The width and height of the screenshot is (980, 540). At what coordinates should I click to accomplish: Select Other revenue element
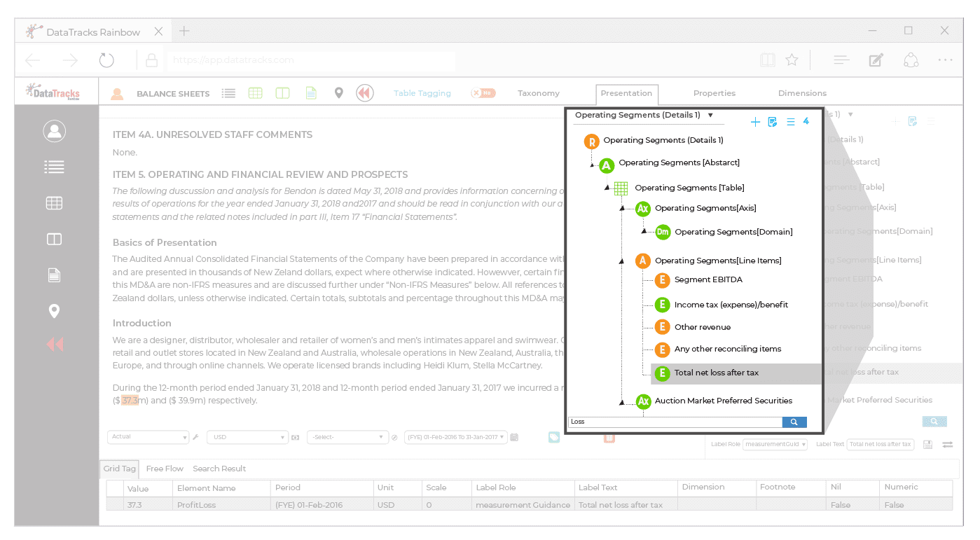click(x=703, y=327)
